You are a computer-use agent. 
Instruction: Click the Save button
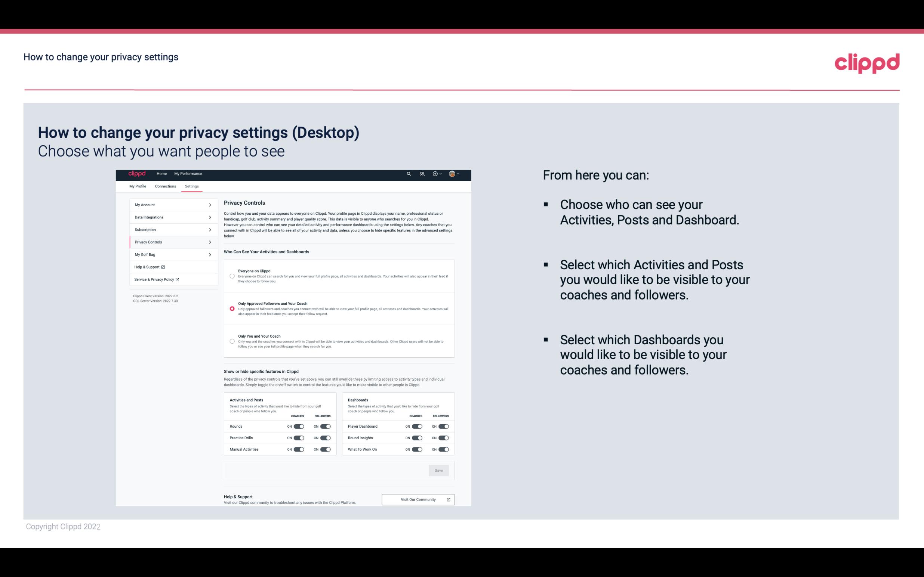438,471
